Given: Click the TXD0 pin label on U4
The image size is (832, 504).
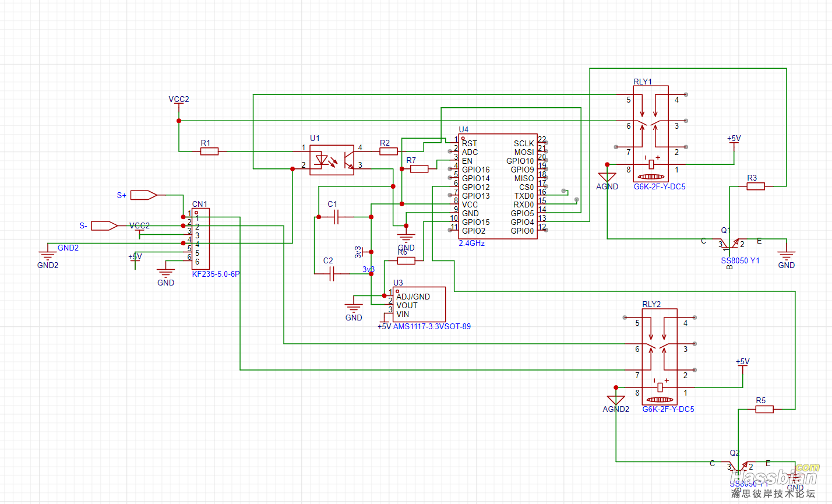Looking at the screenshot, I should coord(524,196).
